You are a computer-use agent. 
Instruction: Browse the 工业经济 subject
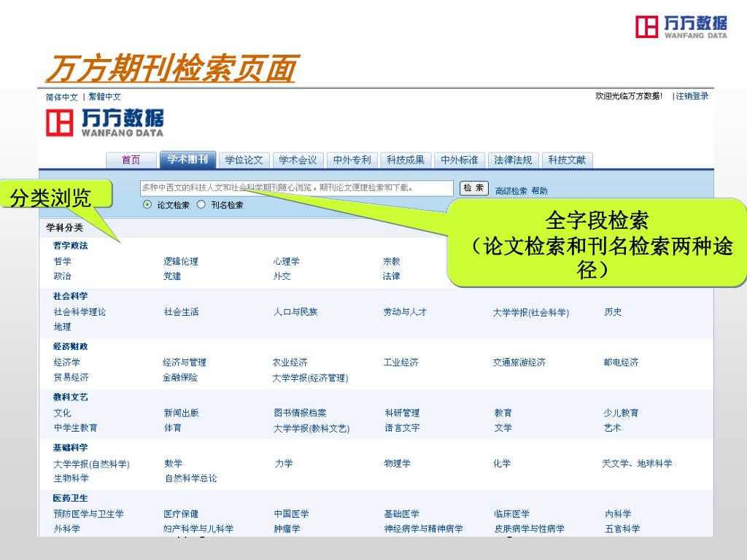(401, 362)
